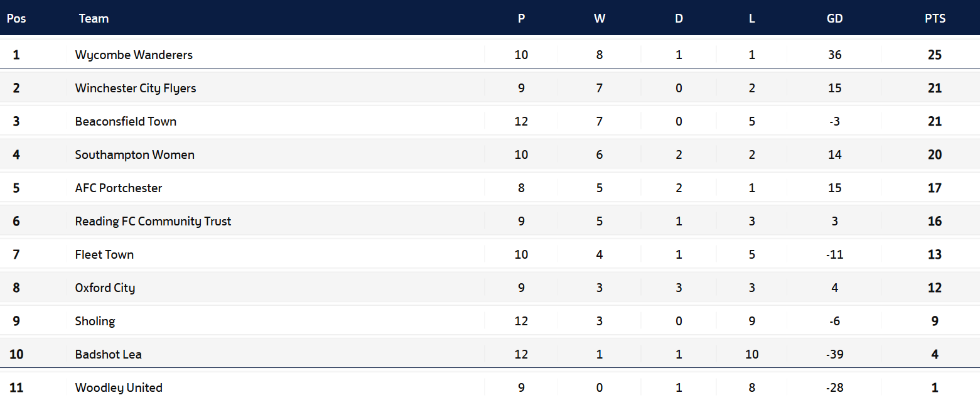
Task: Click Fleet Town team name
Action: pyautogui.click(x=104, y=254)
